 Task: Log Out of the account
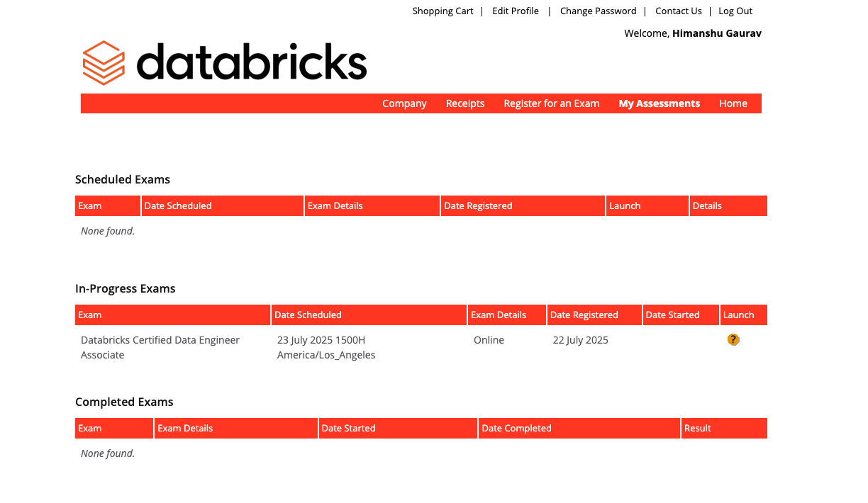735,11
